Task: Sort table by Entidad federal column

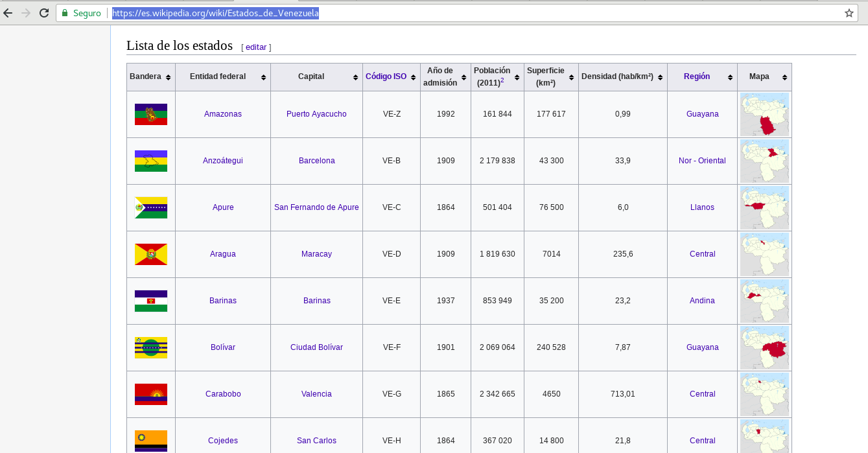Action: (263, 77)
